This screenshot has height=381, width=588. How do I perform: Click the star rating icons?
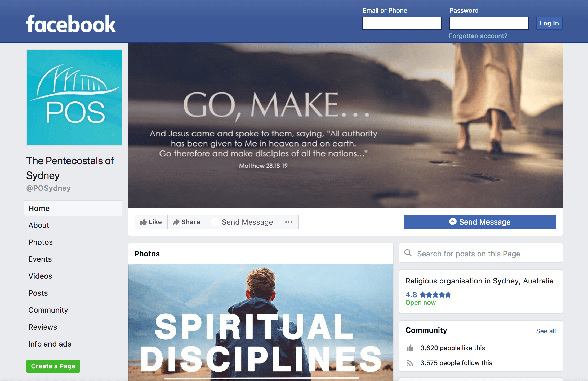(435, 295)
